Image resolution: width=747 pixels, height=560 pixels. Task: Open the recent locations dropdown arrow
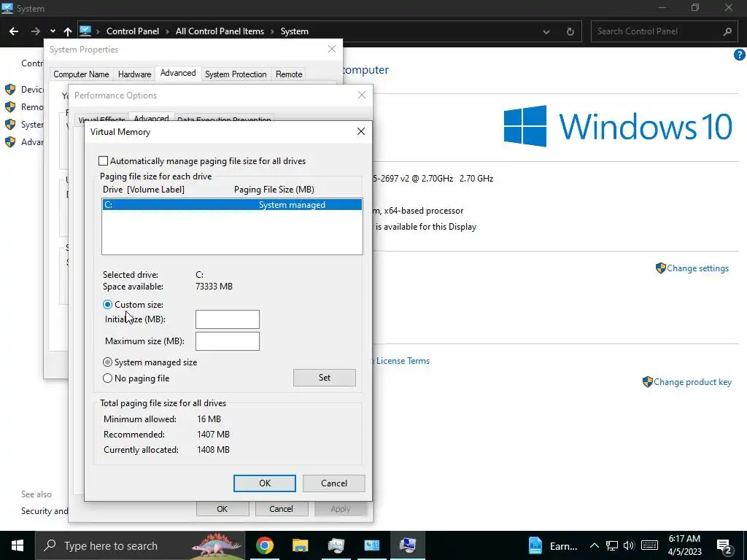53,31
